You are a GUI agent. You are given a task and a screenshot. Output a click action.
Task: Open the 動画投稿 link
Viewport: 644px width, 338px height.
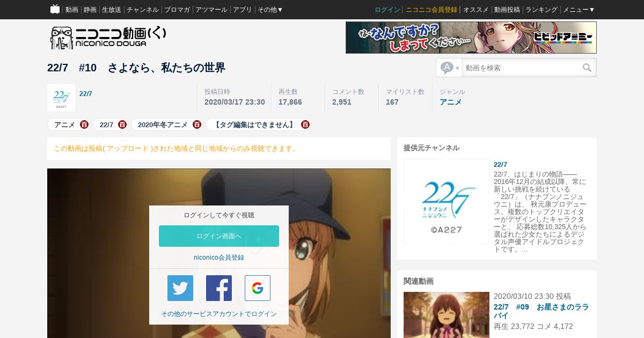[507, 10]
